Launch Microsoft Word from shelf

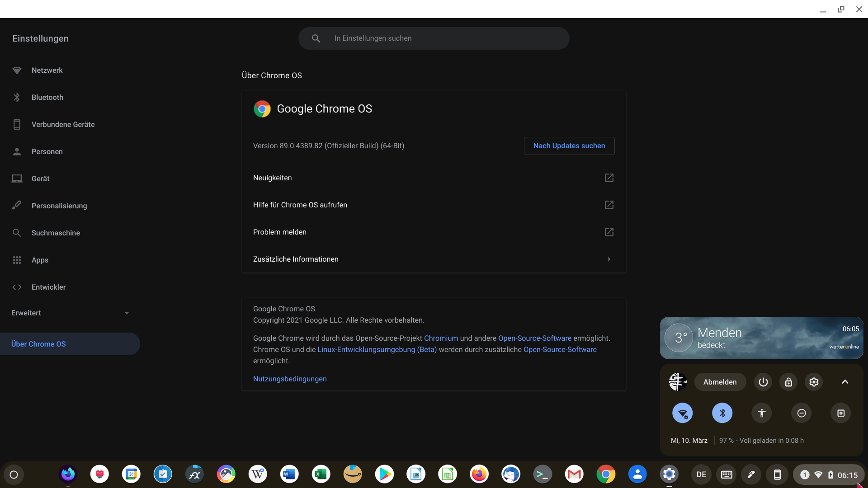289,474
